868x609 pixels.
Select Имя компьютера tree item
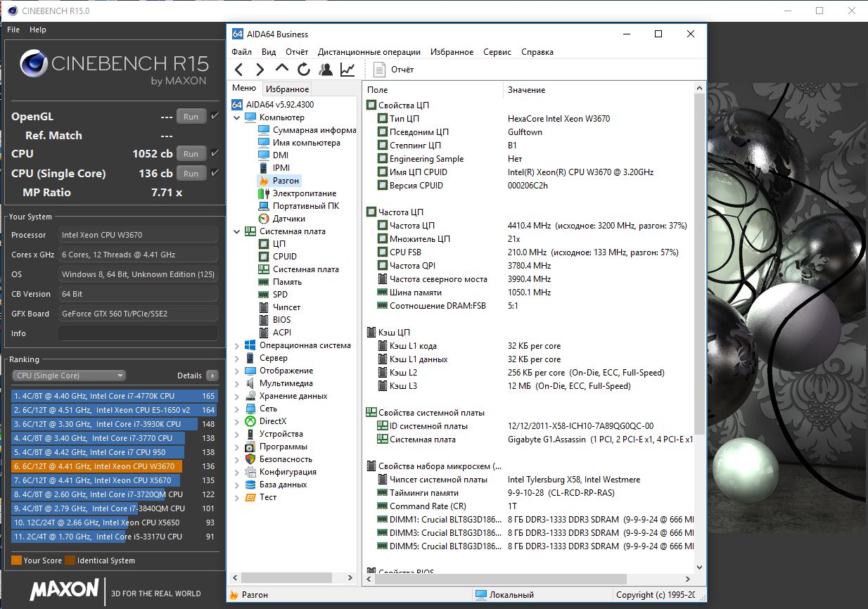coord(300,143)
